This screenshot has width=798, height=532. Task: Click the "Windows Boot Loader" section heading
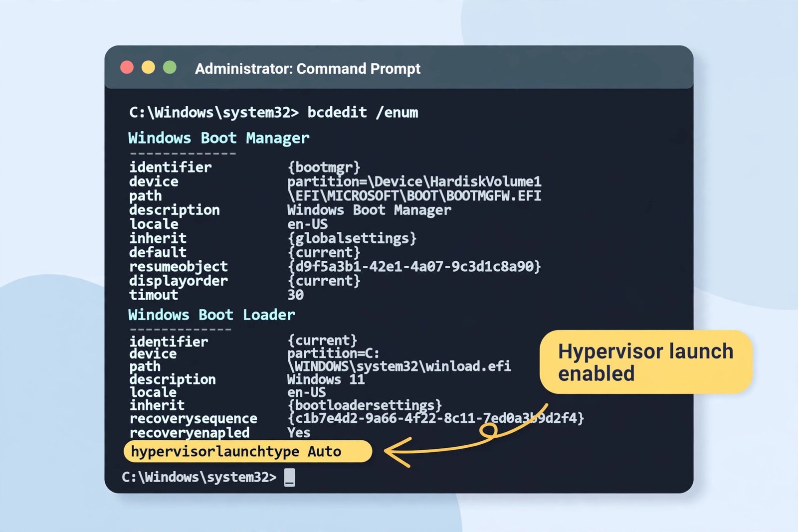211,315
